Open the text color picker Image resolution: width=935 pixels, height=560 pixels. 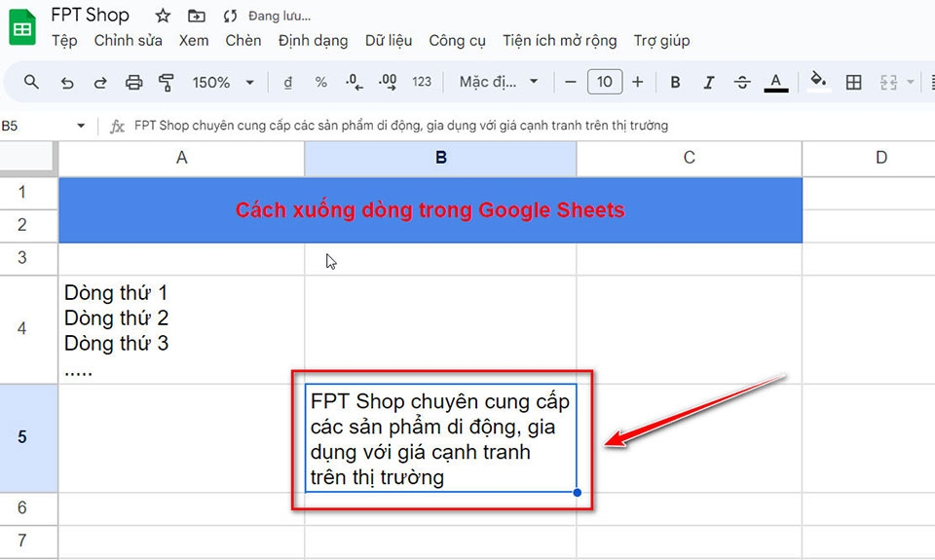click(776, 83)
